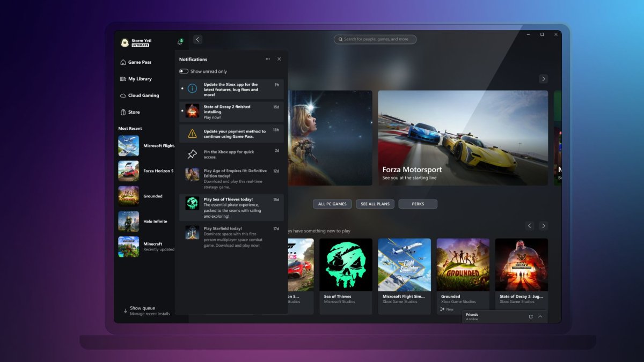Image resolution: width=644 pixels, height=362 pixels.
Task: Click the search magnifier icon
Action: click(x=340, y=39)
